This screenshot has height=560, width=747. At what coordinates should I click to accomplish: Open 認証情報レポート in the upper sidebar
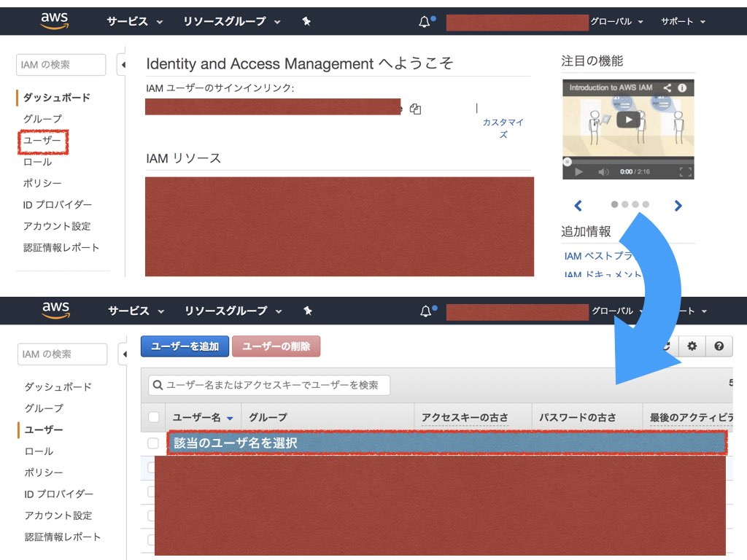coord(61,248)
